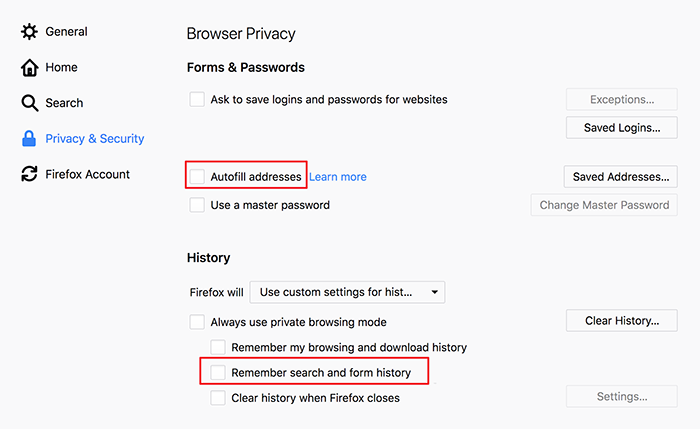This screenshot has width=700, height=429.
Task: Toggle Remember search and form history
Action: coord(218,372)
